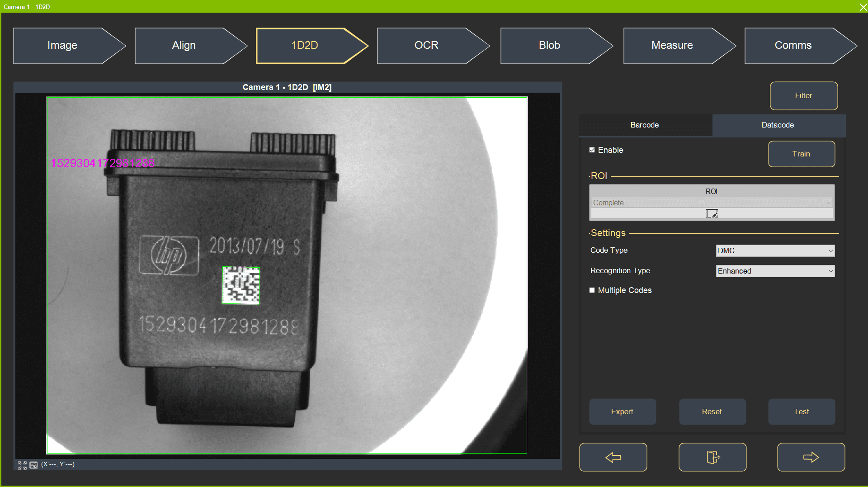Open the Blob step
This screenshot has width=868, height=487.
pyautogui.click(x=557, y=46)
